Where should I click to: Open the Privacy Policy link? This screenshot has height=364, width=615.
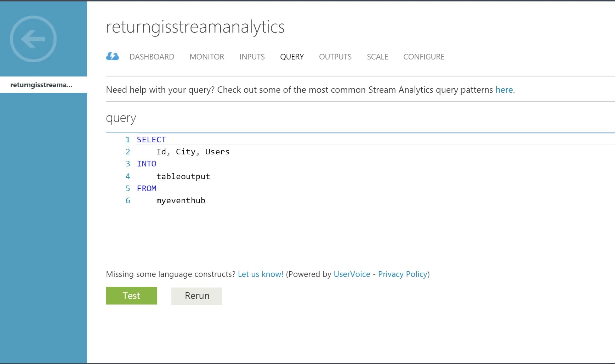pyautogui.click(x=403, y=274)
